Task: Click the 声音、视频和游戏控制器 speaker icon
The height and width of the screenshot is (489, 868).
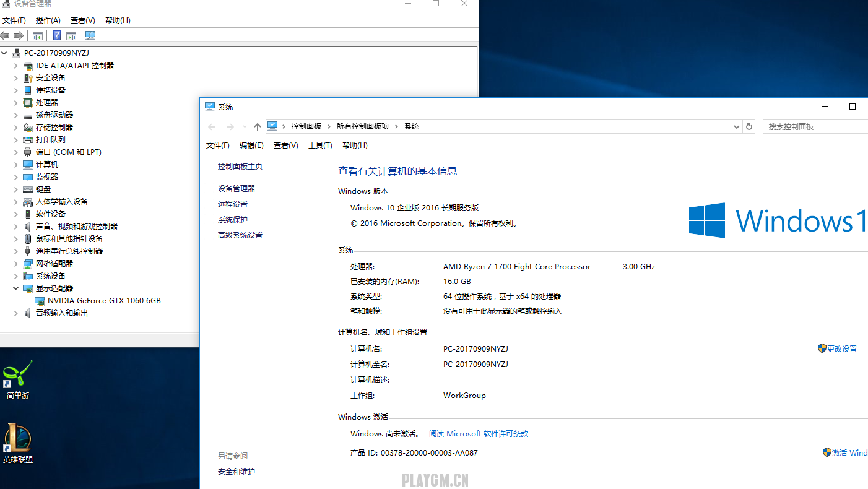Action: 28,227
